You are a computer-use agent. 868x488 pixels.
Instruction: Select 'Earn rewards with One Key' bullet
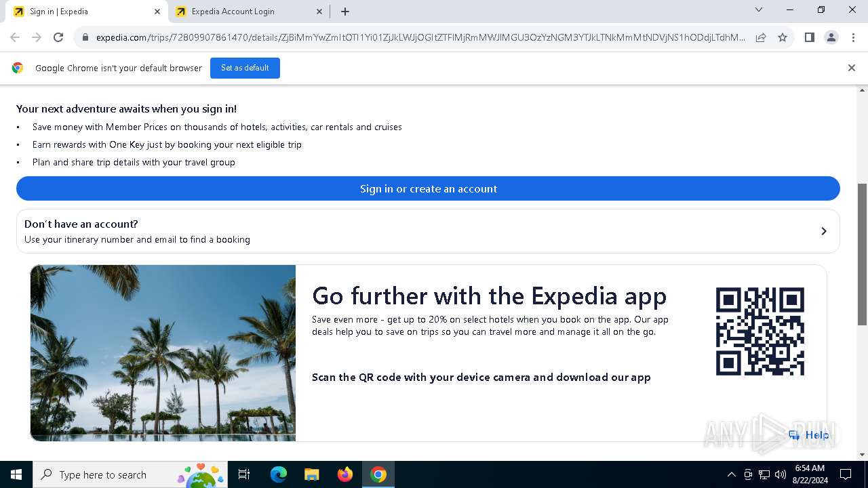[x=167, y=144]
